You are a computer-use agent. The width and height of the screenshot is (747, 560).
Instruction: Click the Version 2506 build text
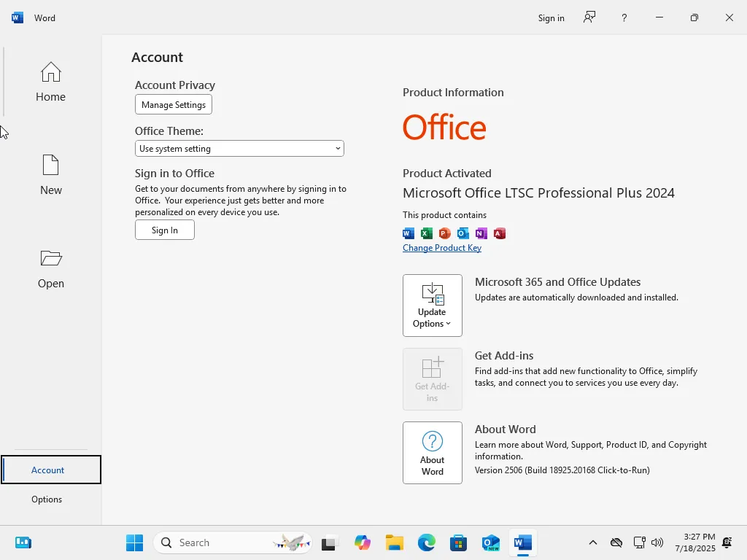tap(562, 470)
